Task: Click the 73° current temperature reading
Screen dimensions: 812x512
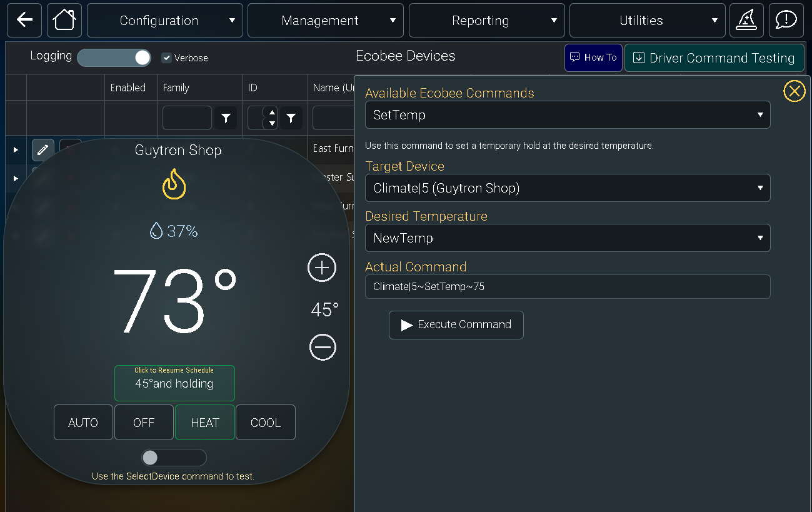Action: pyautogui.click(x=175, y=301)
